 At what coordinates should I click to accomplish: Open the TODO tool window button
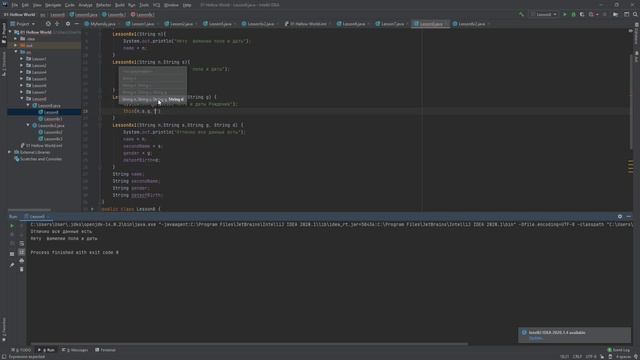point(21,350)
